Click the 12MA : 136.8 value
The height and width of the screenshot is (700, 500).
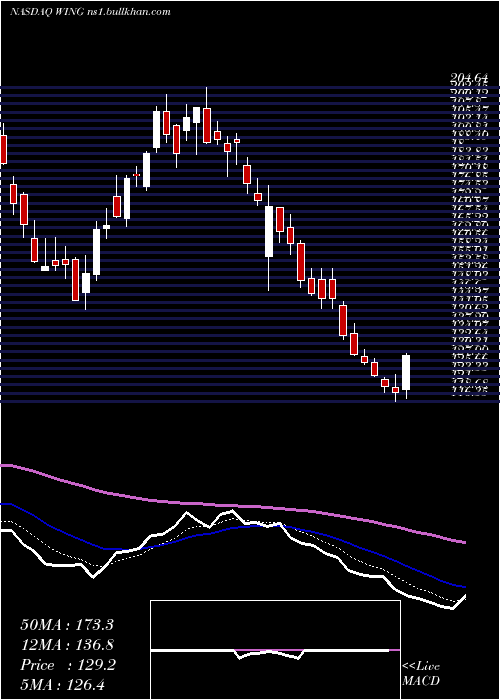pos(67,645)
